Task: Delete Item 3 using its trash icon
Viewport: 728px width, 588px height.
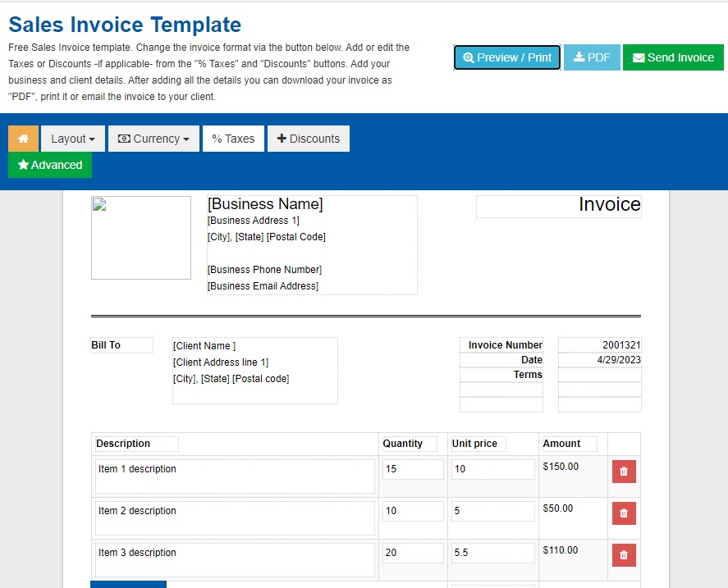Action: pos(624,555)
